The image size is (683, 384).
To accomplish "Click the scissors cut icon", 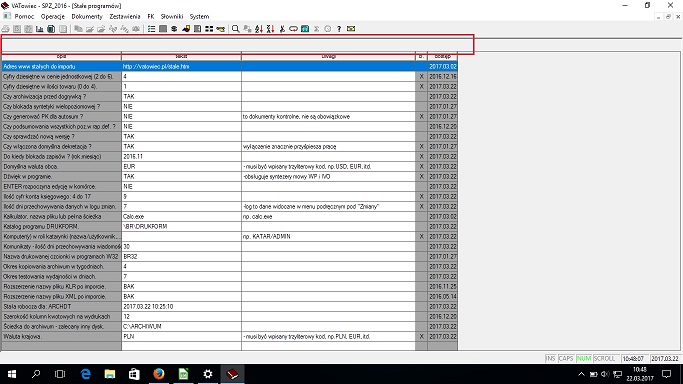I will pyautogui.click(x=282, y=29).
